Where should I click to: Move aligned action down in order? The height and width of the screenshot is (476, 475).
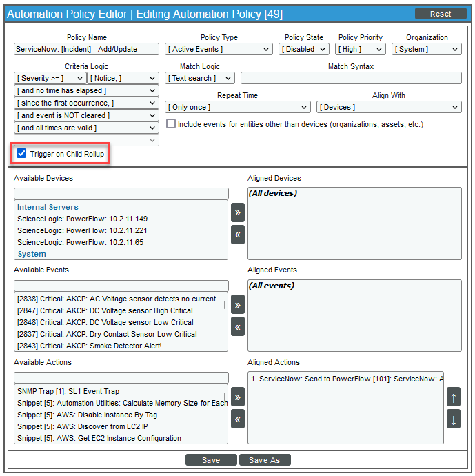click(453, 419)
